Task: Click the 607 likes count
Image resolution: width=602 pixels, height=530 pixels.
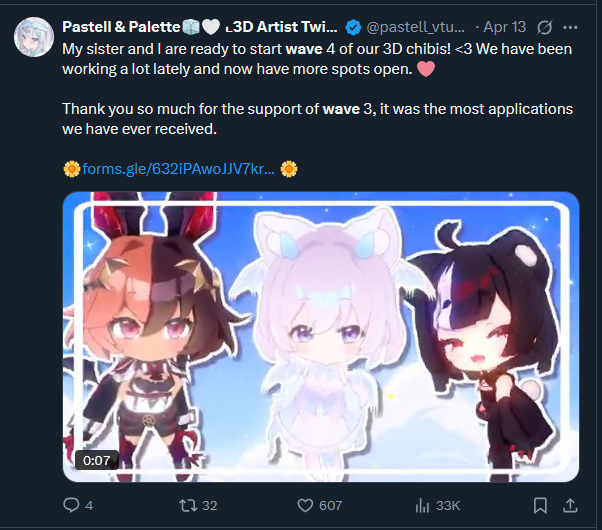Action: [x=331, y=505]
